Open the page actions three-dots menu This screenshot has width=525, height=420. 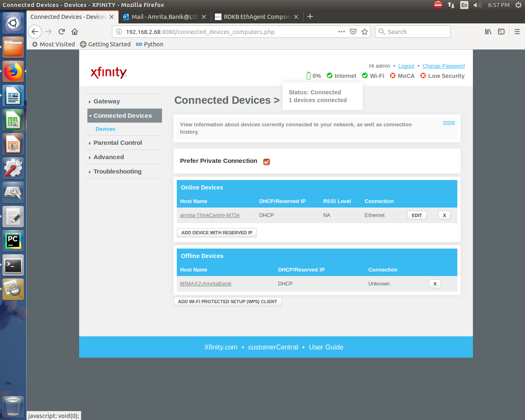341,32
